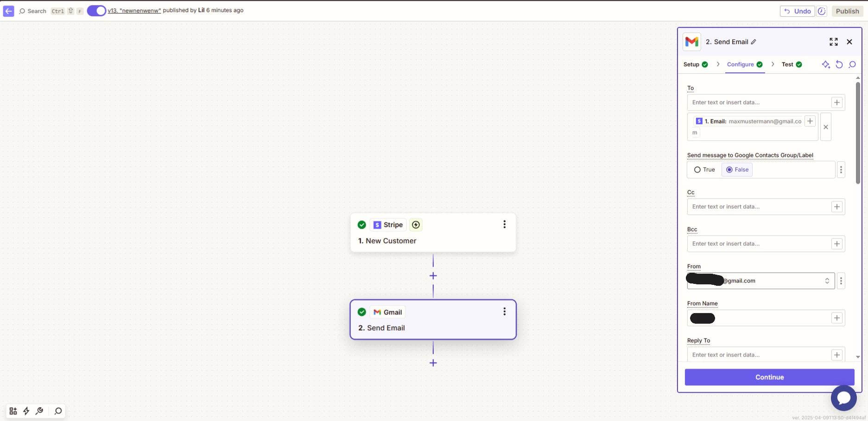Click the refresh fields icon in panel
868x421 pixels.
pos(839,64)
